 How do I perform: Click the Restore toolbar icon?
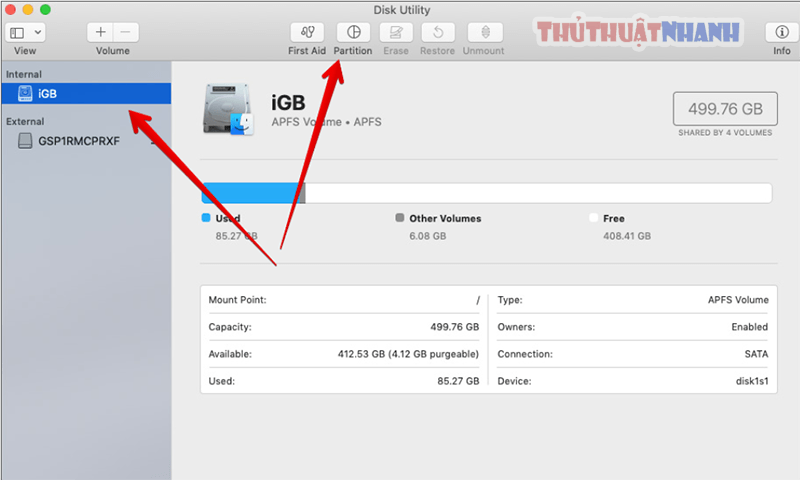438,32
